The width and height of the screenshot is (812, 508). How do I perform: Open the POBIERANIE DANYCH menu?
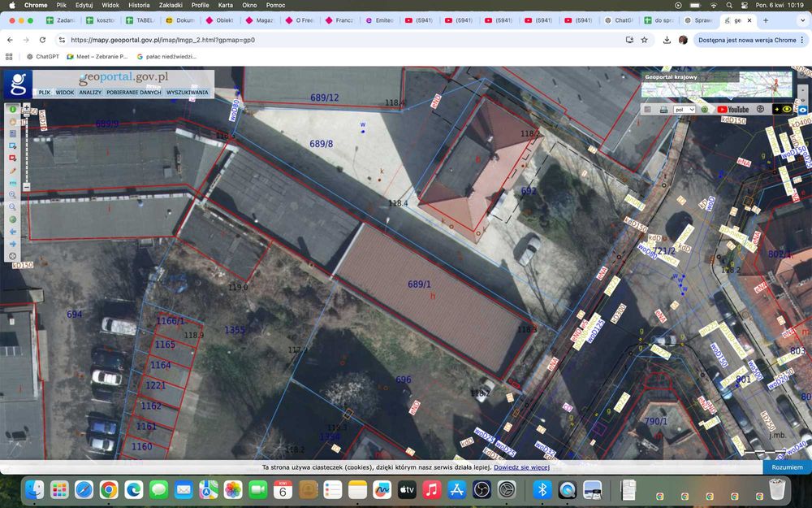coord(134,93)
